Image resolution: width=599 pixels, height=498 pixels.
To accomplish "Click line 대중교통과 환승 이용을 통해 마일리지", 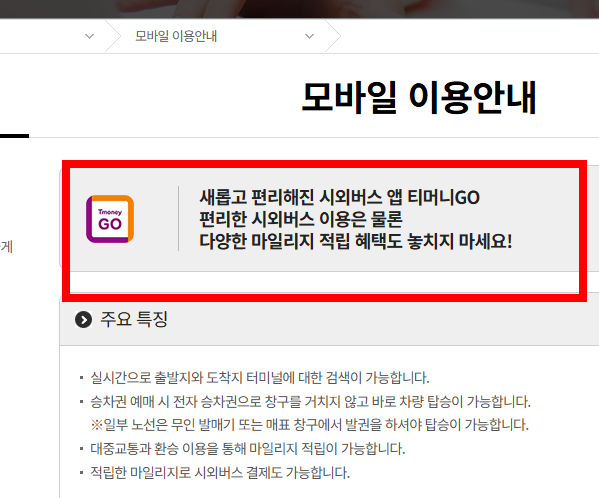I will pos(248,448).
